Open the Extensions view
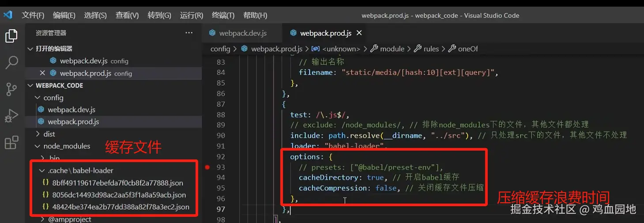This screenshot has height=223, width=644. tap(11, 143)
